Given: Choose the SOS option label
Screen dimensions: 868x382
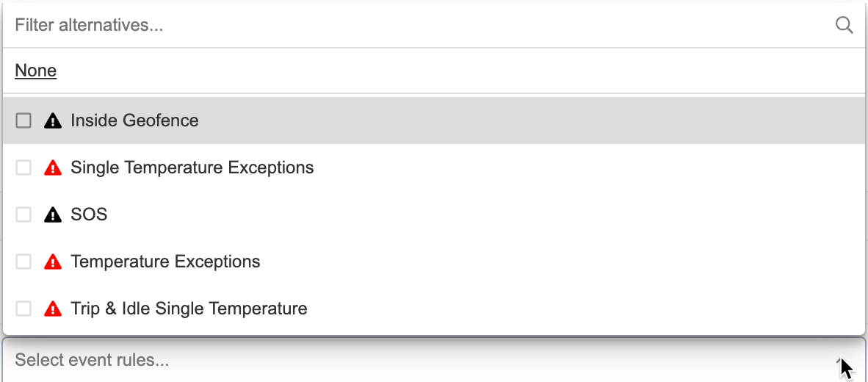Looking at the screenshot, I should 89,215.
